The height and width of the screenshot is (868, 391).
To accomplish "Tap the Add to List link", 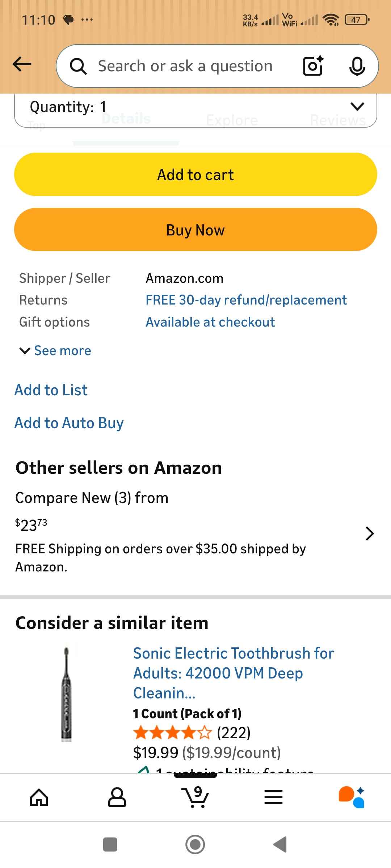I will [x=51, y=390].
